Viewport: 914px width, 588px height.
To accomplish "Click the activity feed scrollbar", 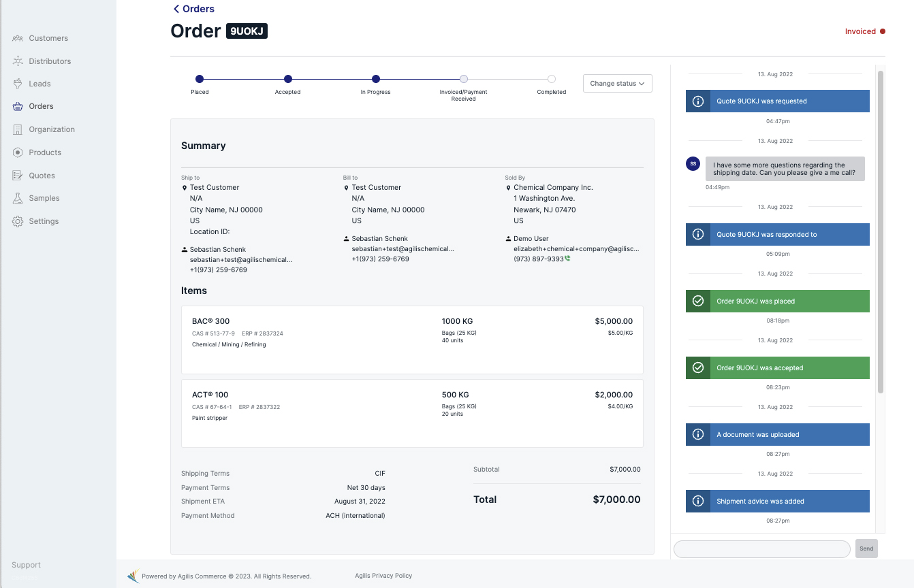I will [x=880, y=231].
